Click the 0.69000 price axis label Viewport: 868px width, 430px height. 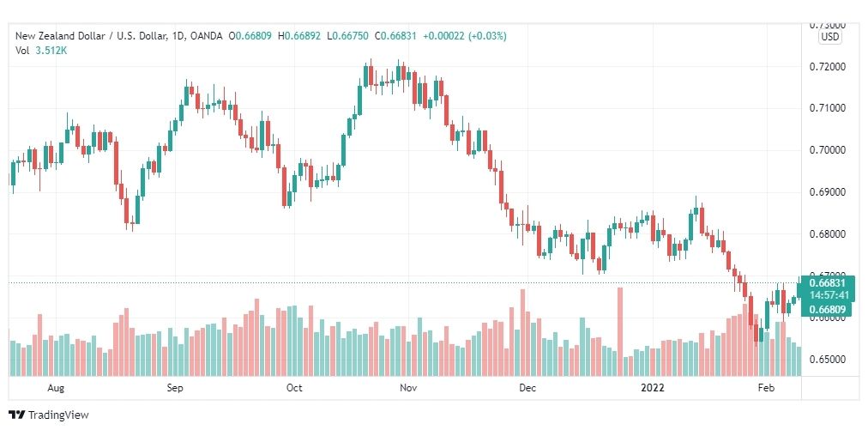(829, 192)
